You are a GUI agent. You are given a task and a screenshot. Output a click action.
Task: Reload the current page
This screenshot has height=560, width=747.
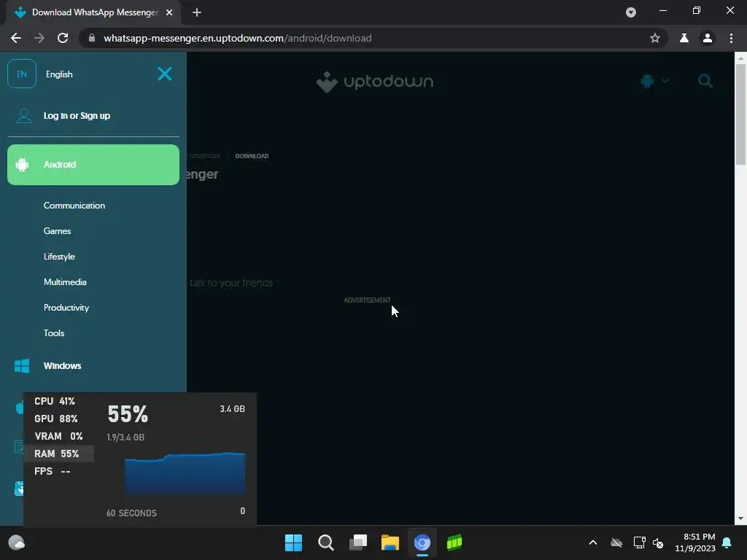click(x=63, y=38)
